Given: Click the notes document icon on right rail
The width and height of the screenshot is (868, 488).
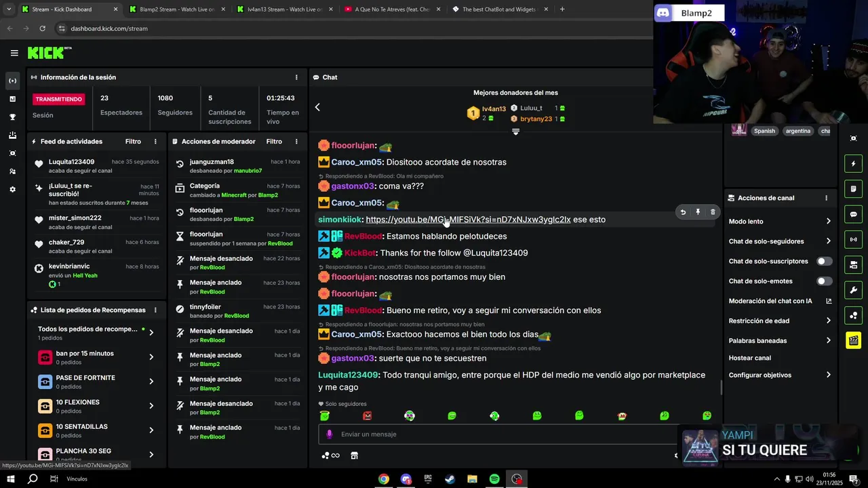Looking at the screenshot, I should (853, 188).
